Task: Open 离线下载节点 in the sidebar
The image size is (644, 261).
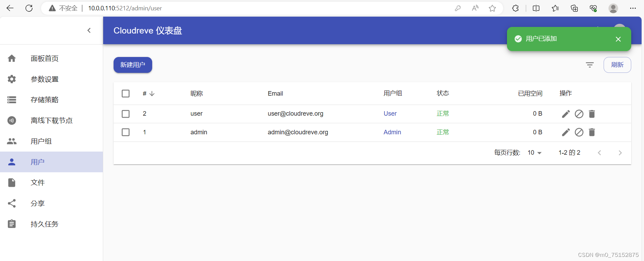Action: click(51, 120)
